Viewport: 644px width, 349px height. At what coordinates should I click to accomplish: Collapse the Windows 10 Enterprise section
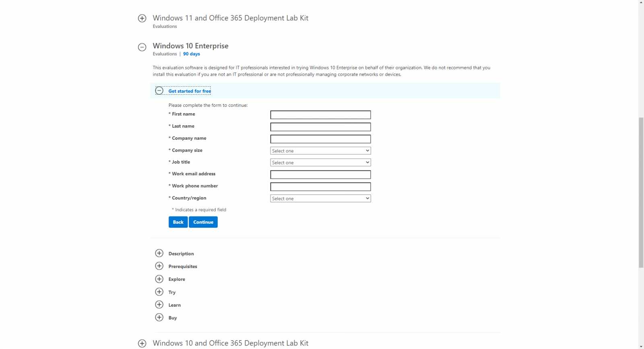pyautogui.click(x=142, y=47)
